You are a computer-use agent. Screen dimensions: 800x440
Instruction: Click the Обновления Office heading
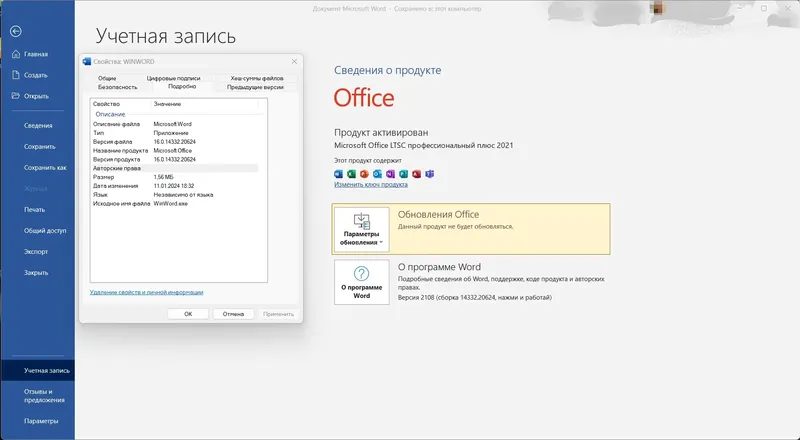pyautogui.click(x=438, y=214)
